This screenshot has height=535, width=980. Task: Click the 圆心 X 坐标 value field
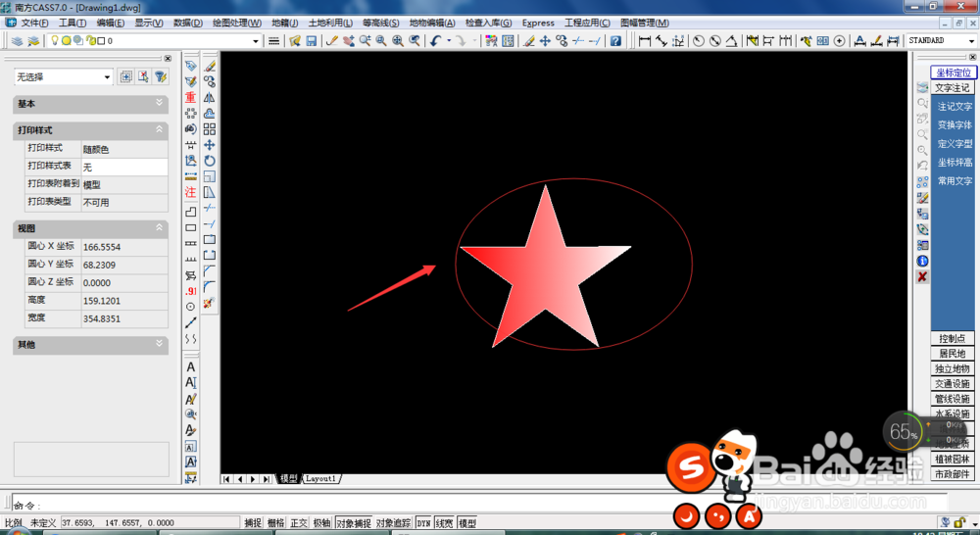(124, 247)
